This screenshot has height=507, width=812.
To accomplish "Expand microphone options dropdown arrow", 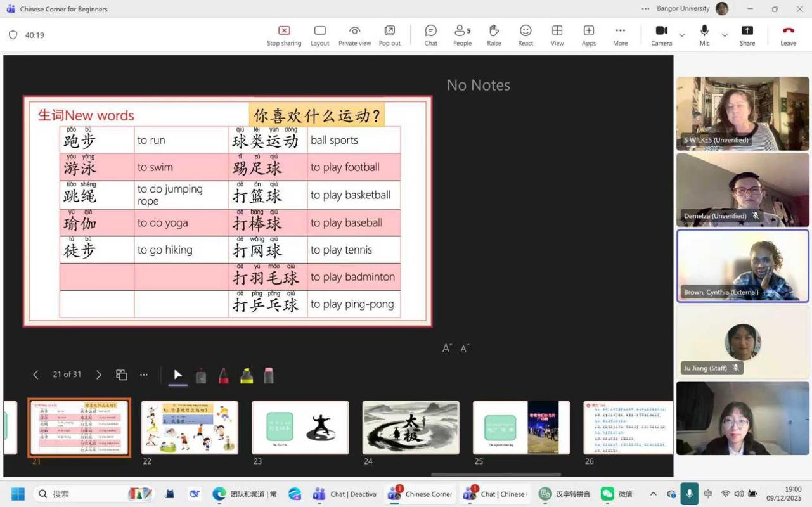I will click(x=725, y=35).
